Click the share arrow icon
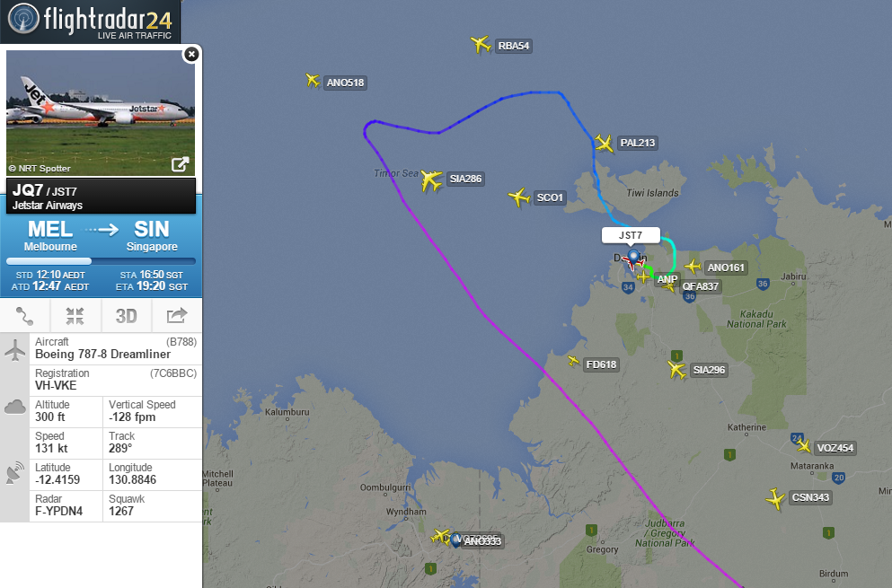The image size is (892, 588). point(176,316)
